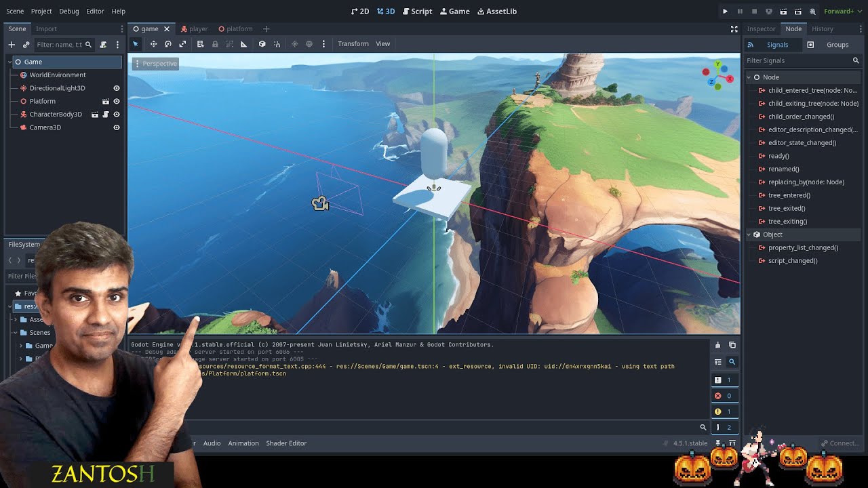
Task: Open CharacterBody3D instanced scene icon
Action: (x=95, y=115)
